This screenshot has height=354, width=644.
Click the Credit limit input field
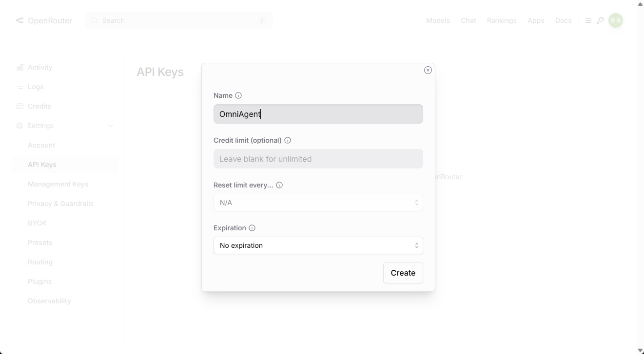click(318, 159)
